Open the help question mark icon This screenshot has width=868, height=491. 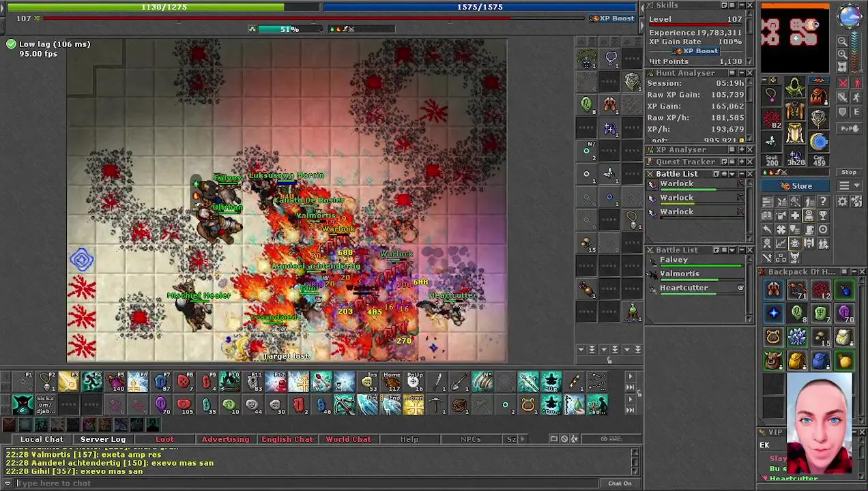[823, 202]
